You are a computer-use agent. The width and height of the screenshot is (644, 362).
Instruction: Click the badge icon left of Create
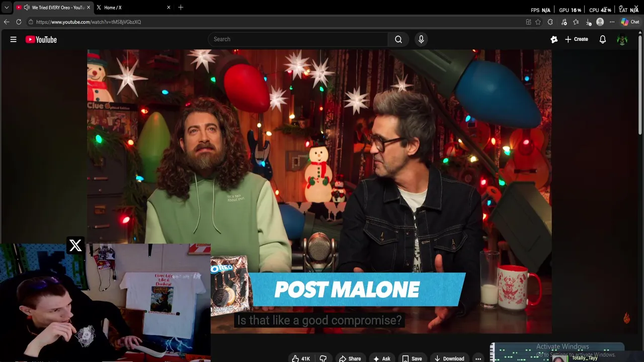(554, 39)
